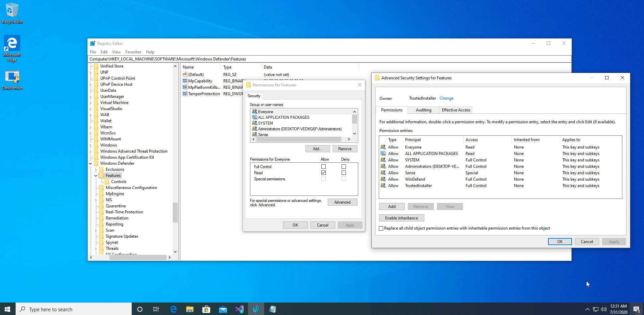644x315 pixels.
Task: Open the File menu in Registry Editor
Action: coord(93,52)
